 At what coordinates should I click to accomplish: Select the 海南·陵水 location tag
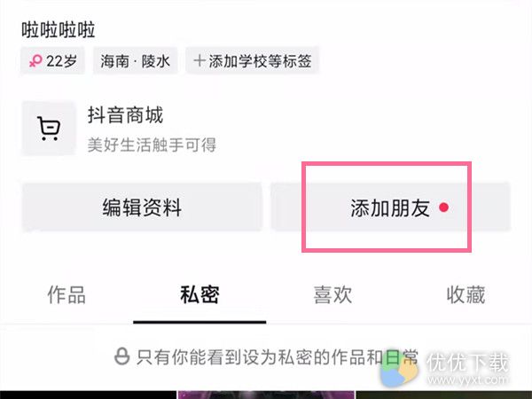click(135, 61)
